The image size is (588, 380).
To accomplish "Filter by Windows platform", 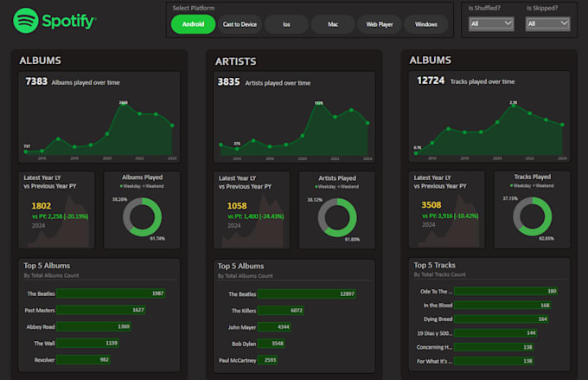I will pos(426,24).
